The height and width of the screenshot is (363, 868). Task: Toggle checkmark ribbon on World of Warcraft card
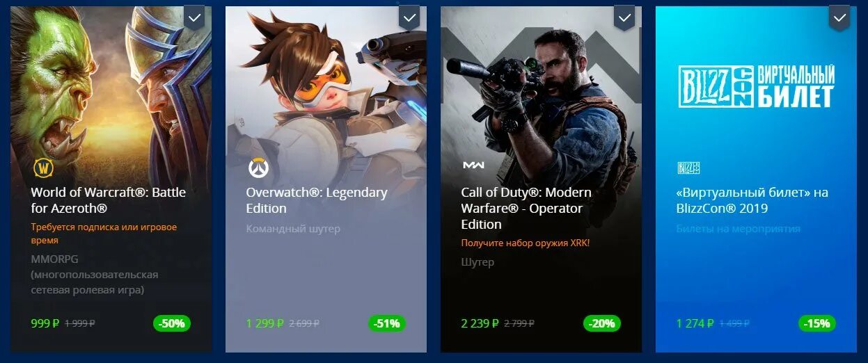[x=195, y=17]
